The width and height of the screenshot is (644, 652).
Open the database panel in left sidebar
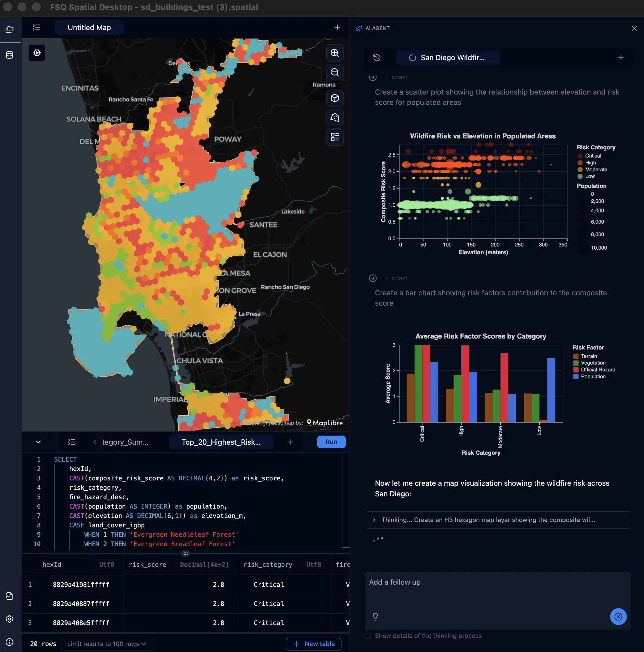[x=10, y=55]
